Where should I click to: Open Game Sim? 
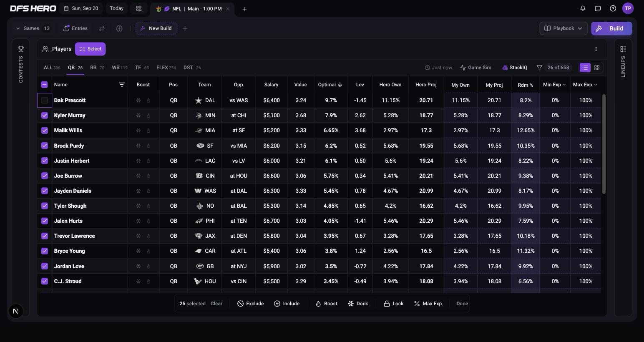coord(475,68)
